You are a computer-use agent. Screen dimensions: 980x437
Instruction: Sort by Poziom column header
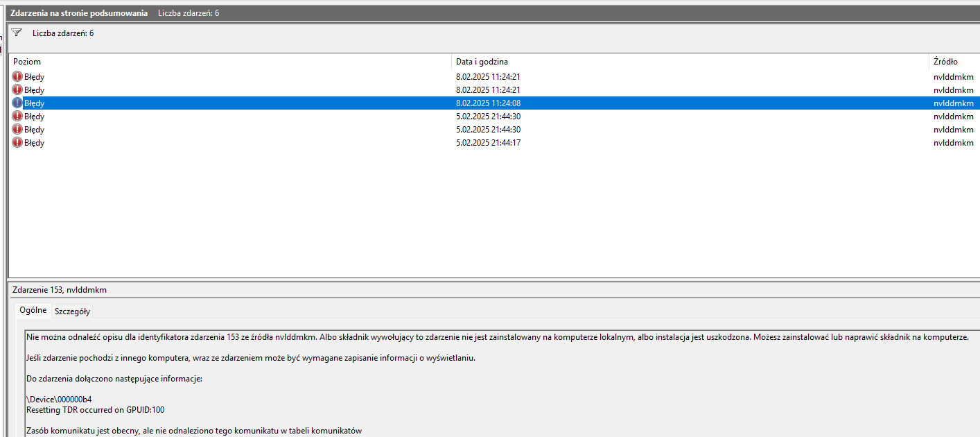(x=230, y=62)
